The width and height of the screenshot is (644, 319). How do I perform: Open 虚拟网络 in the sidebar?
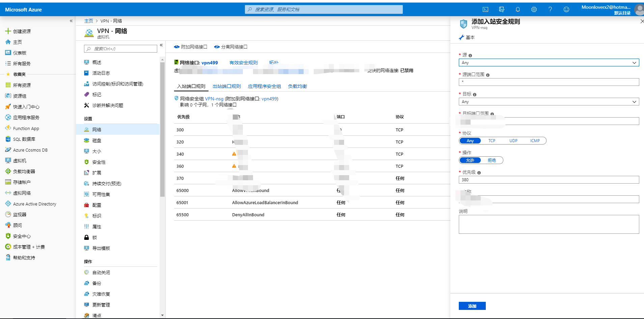(22, 193)
